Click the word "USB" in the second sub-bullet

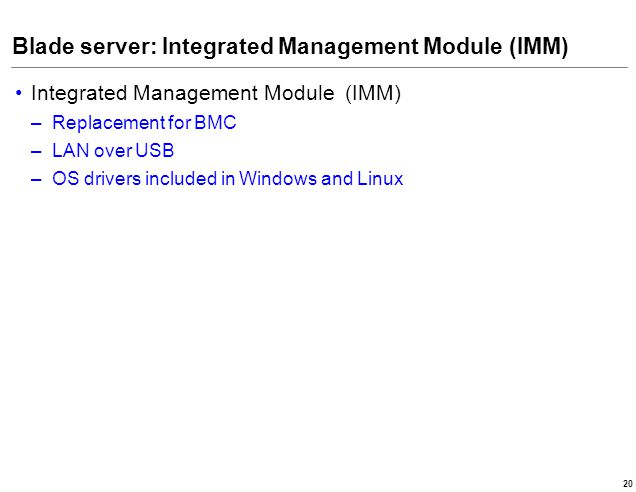tap(155, 150)
